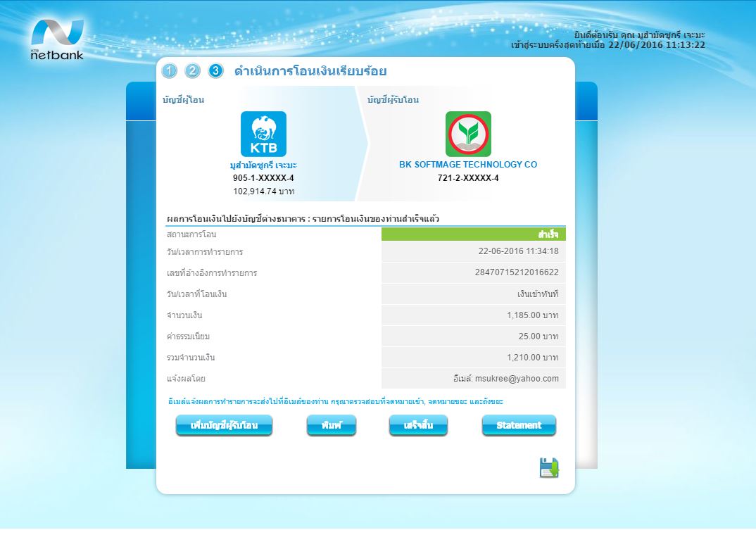Viewport: 756px width, 535px height.
Task: Click the สถานะการโอน row label
Action: pyautogui.click(x=191, y=234)
